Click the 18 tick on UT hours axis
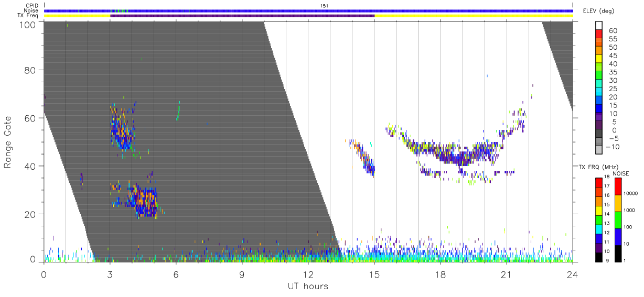Image resolution: width=644 pixels, height=297 pixels. click(441, 274)
